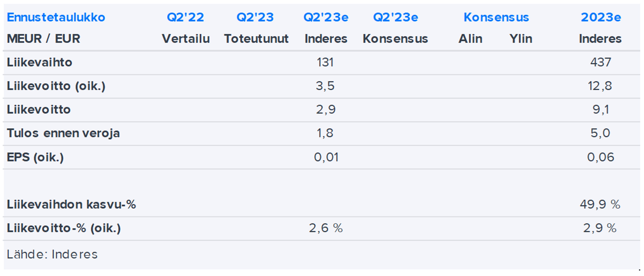Image resolution: width=644 pixels, height=276 pixels.
Task: Click the Liikevaihdon kasvu-% row label
Action: pos(71,205)
